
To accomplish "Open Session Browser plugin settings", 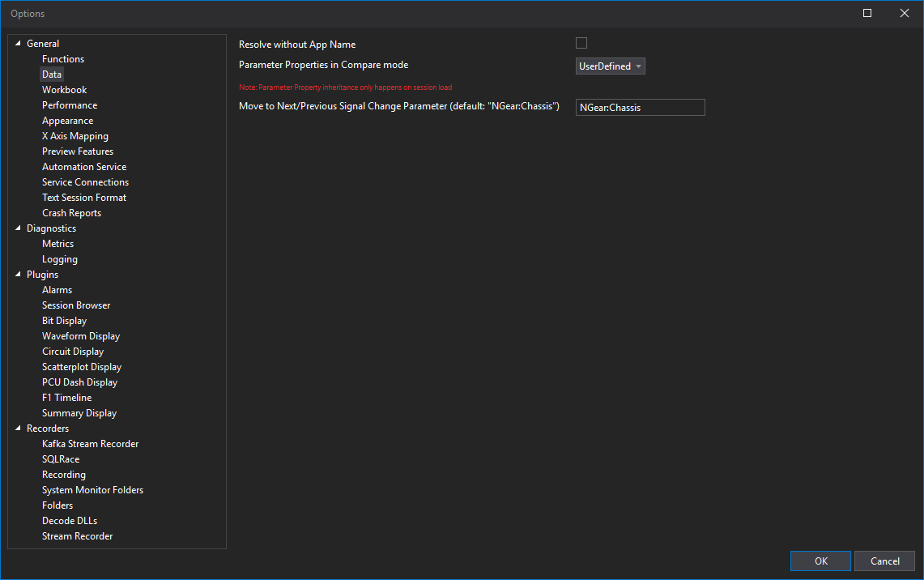I will coord(76,305).
